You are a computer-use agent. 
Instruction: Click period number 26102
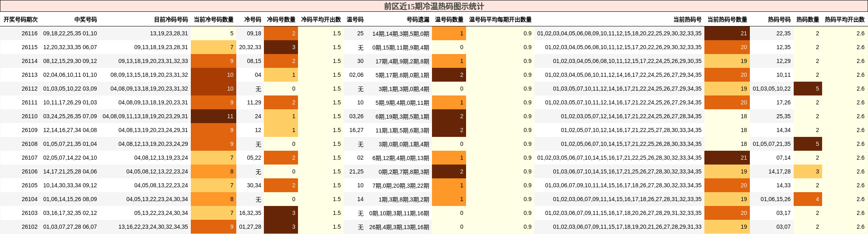tap(30, 227)
